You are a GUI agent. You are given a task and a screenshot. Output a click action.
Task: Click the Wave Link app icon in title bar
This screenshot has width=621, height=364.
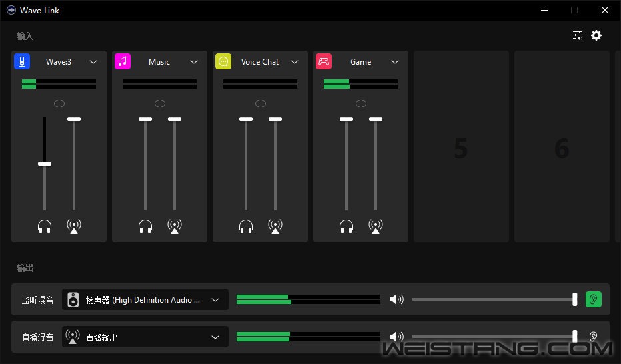[11, 10]
